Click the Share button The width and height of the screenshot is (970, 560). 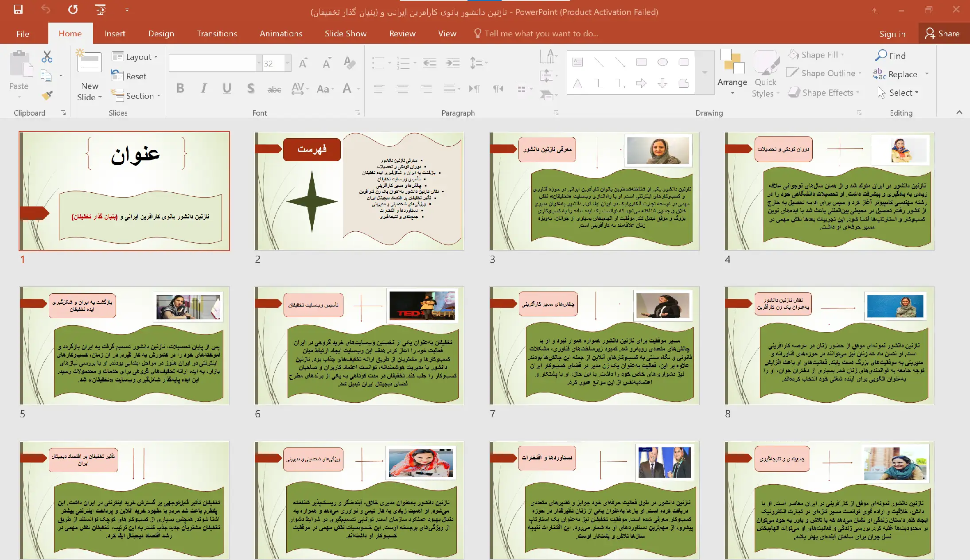[943, 34]
